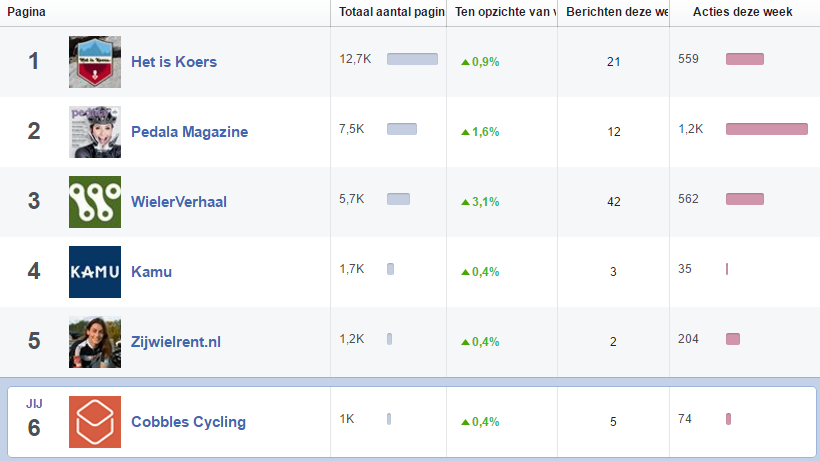Screen dimensions: 820x461
Task: Click the pink actions bar for WielerVerhaal
Action: tap(745, 199)
